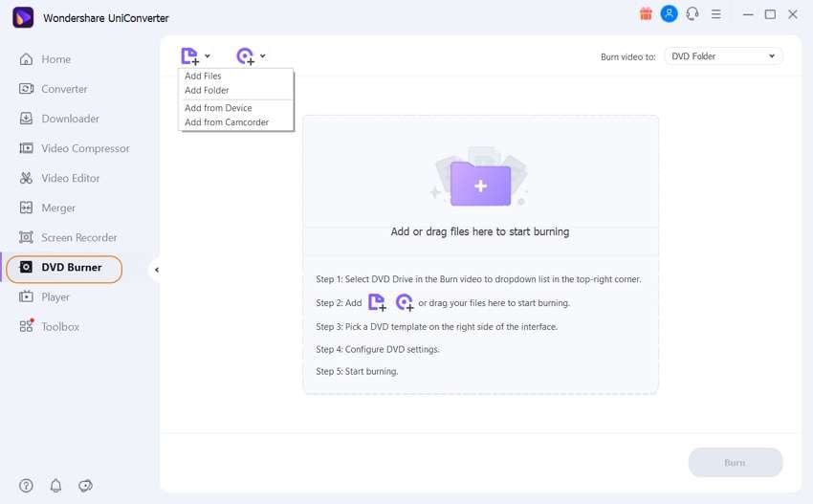Minimize the UniConverter window
813x504 pixels.
point(748,14)
